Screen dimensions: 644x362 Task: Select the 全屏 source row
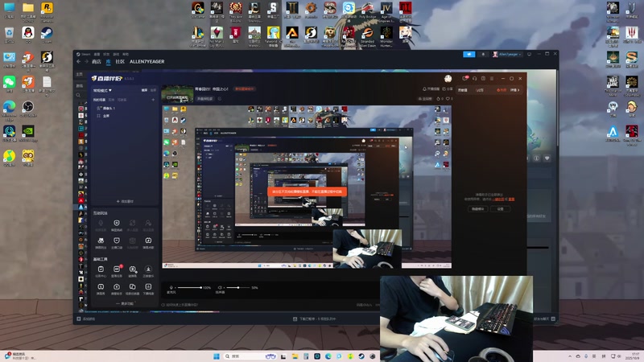point(123,116)
